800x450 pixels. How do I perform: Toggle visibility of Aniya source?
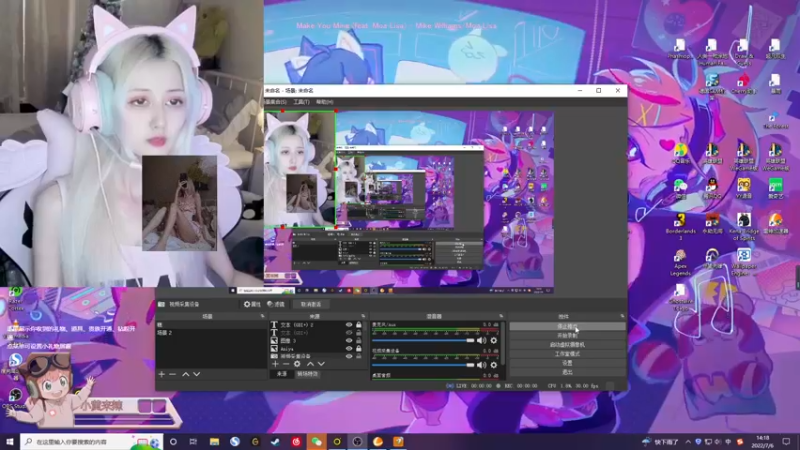click(349, 348)
